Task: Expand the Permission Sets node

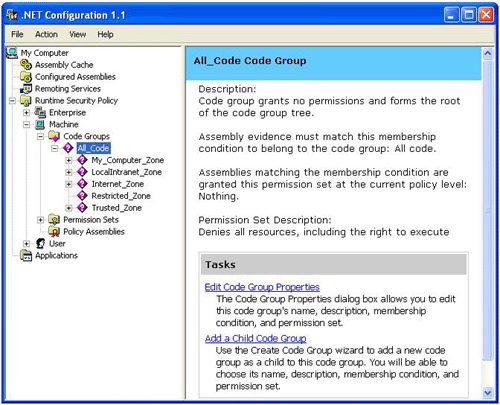Action: pos(41,220)
